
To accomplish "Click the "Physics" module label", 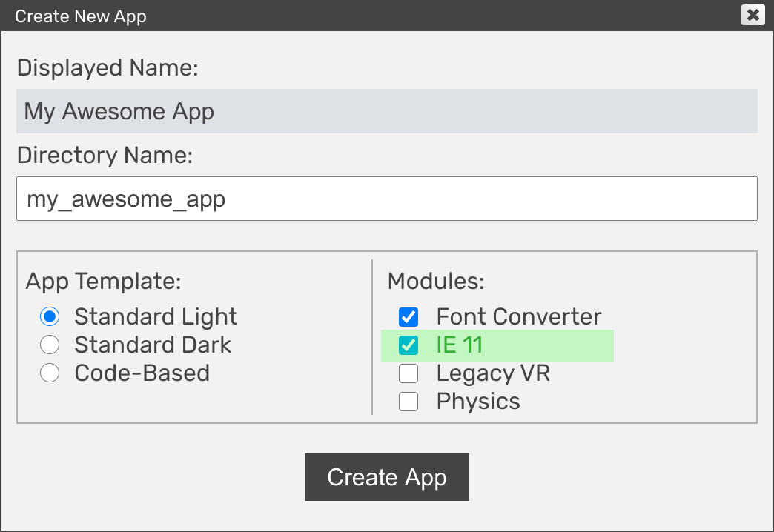I will pos(478,402).
